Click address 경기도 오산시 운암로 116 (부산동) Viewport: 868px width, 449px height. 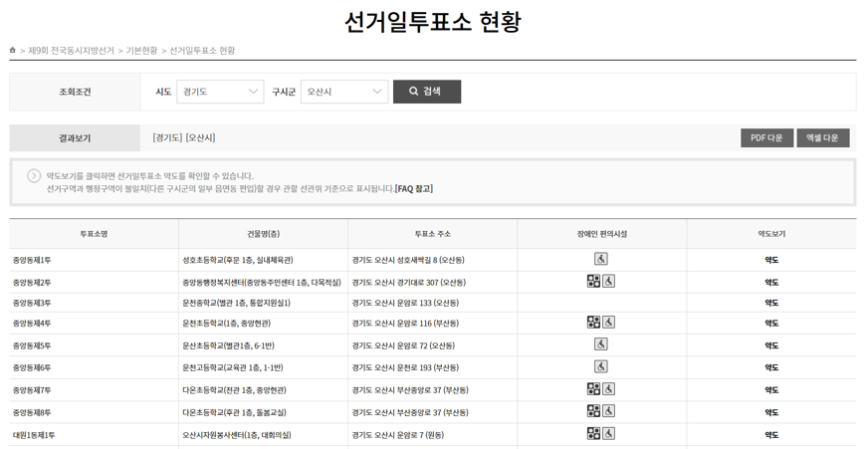coord(405,324)
